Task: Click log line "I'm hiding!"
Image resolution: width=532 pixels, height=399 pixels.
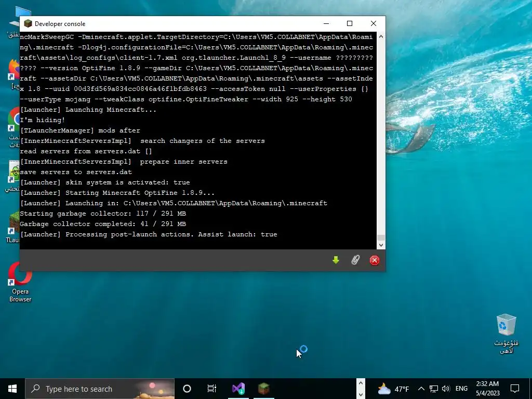Action: click(x=43, y=120)
